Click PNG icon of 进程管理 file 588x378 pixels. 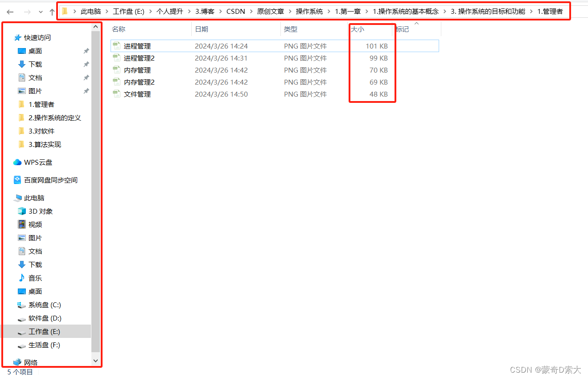click(117, 46)
